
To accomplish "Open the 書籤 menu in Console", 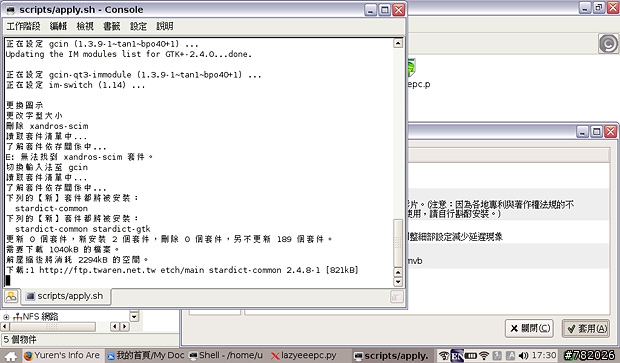I will coord(112,26).
